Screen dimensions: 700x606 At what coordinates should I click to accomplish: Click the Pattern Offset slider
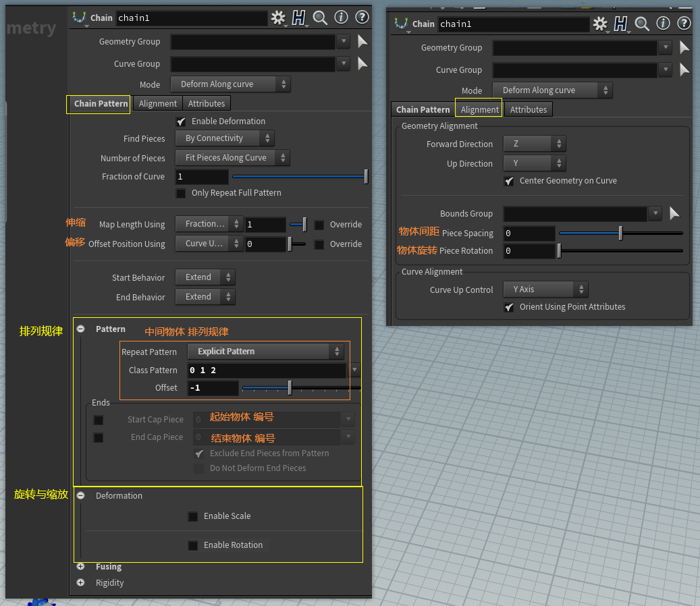300,388
